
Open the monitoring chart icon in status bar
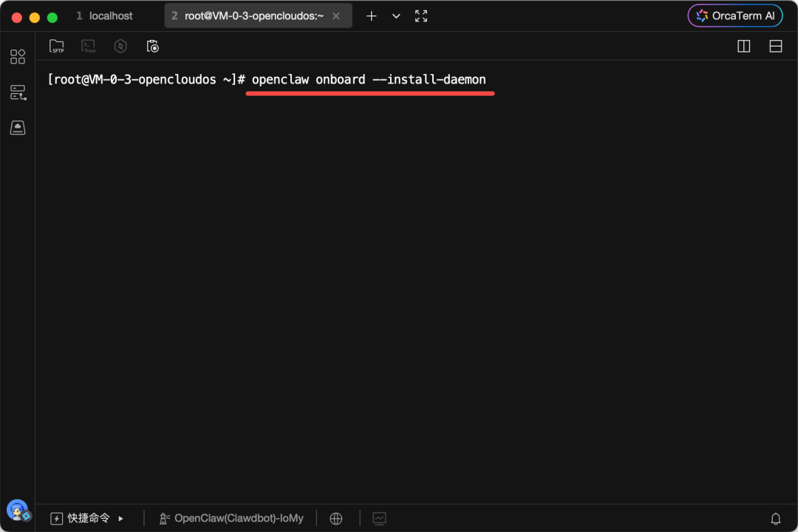pyautogui.click(x=379, y=518)
